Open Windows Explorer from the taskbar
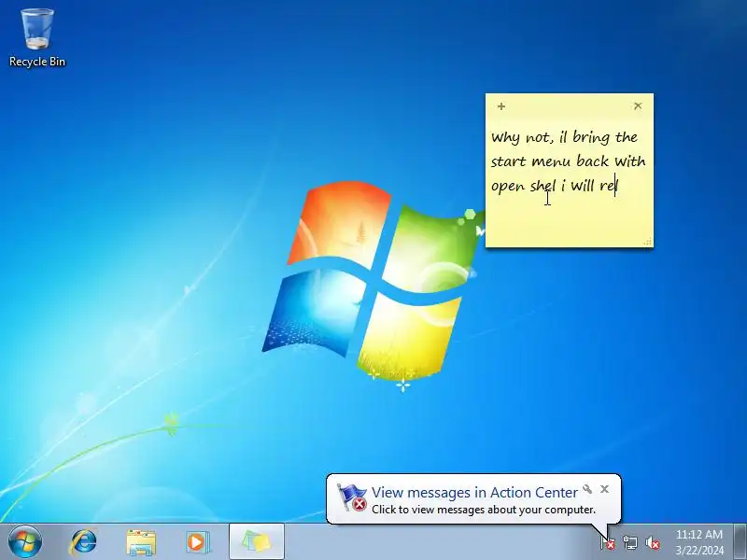 141,543
